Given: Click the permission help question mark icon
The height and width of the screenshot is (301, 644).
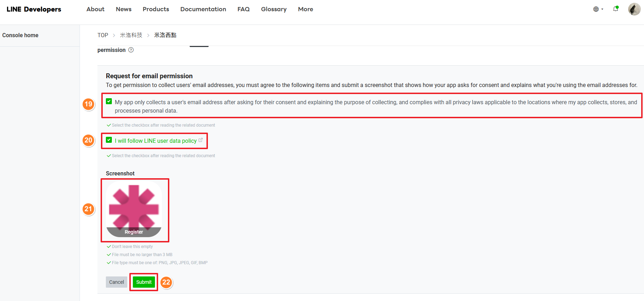Looking at the screenshot, I should tap(131, 50).
